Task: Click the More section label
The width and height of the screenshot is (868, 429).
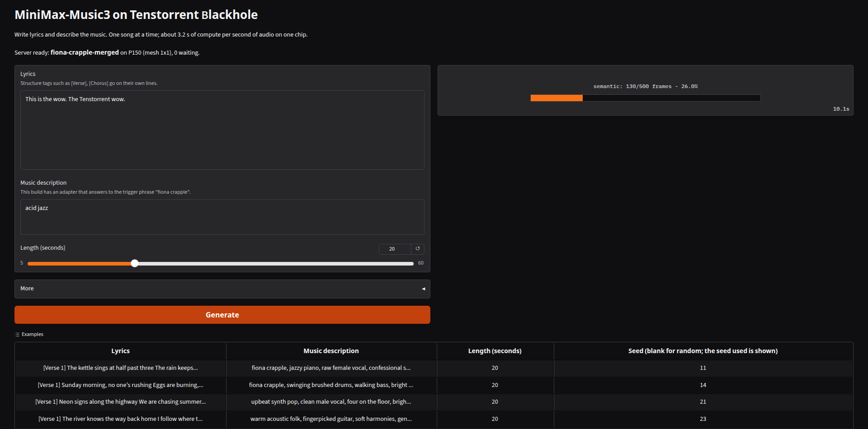Action: [27, 289]
